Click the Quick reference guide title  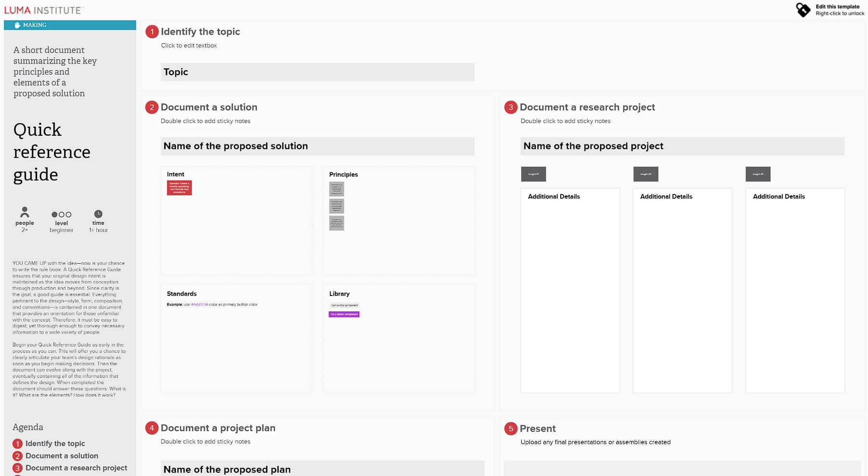click(x=52, y=152)
